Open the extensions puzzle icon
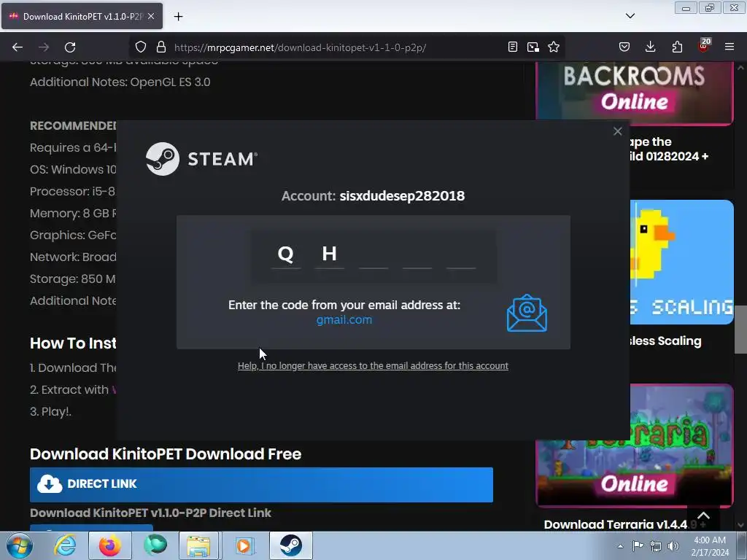 pos(677,47)
